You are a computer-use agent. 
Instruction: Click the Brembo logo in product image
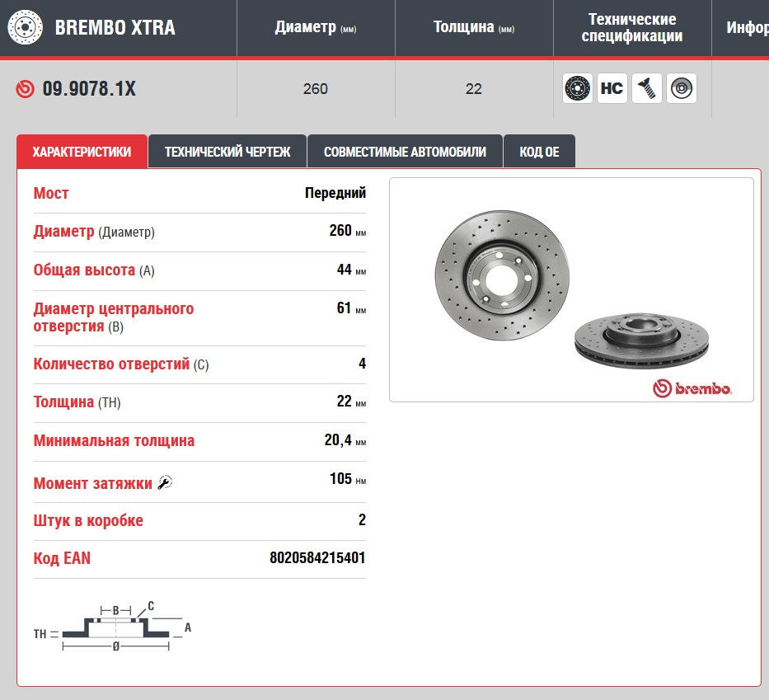692,388
